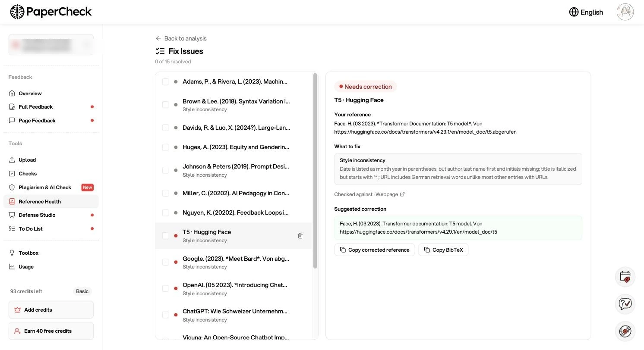Mark the Google Meet Bard checkbox
644x350 pixels.
166,262
